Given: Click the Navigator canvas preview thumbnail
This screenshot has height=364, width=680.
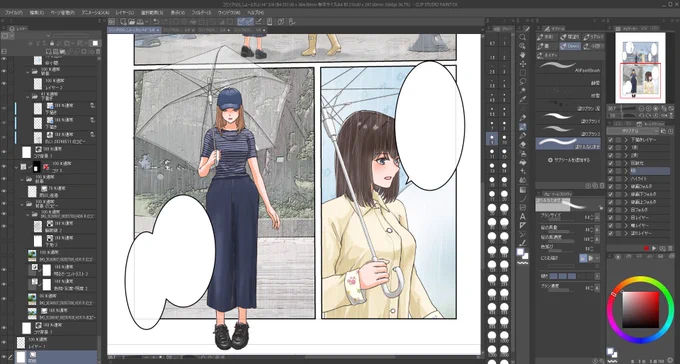Looking at the screenshot, I should point(640,68).
